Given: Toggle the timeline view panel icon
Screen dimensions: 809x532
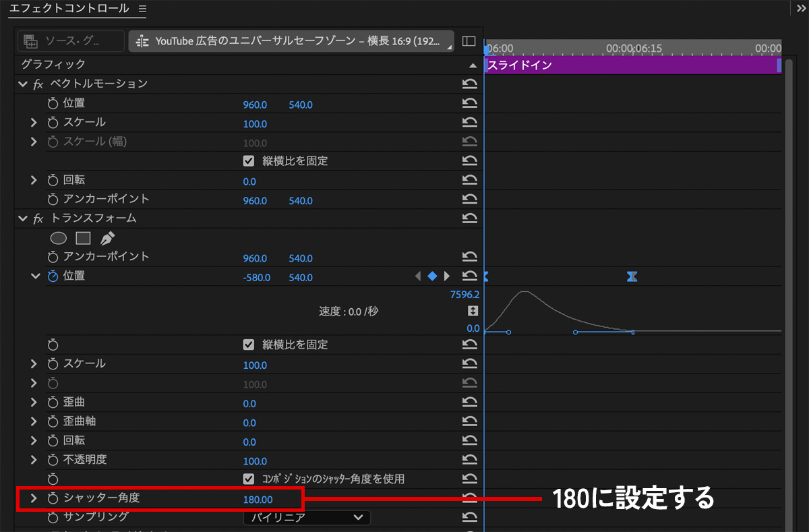Looking at the screenshot, I should pos(469,41).
